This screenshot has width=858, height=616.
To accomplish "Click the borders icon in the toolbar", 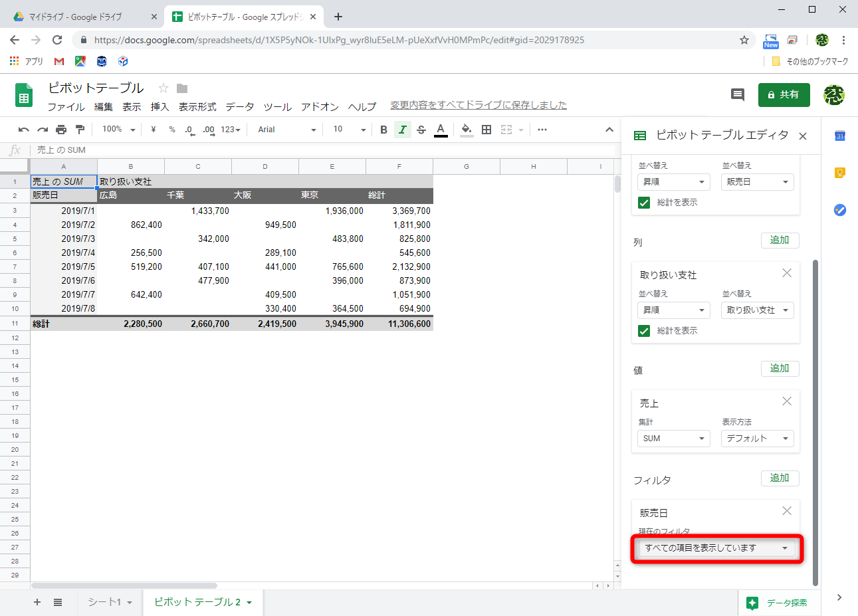I will coord(486,129).
